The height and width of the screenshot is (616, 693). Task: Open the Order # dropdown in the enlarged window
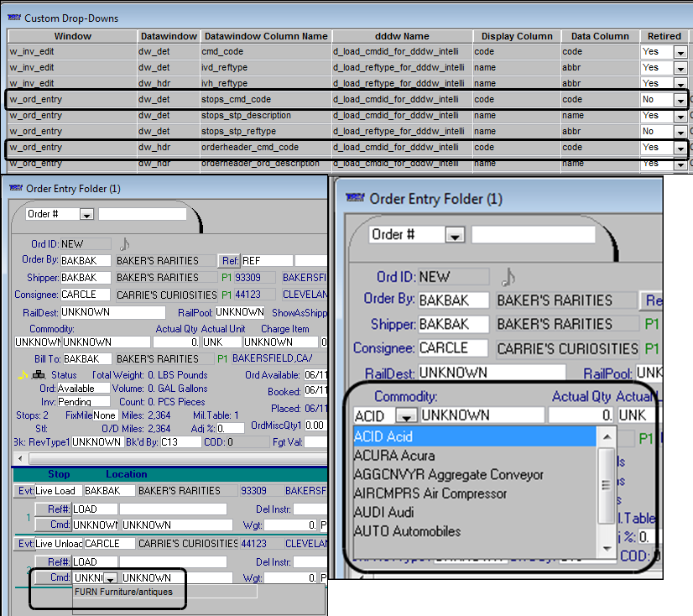pyautogui.click(x=454, y=235)
